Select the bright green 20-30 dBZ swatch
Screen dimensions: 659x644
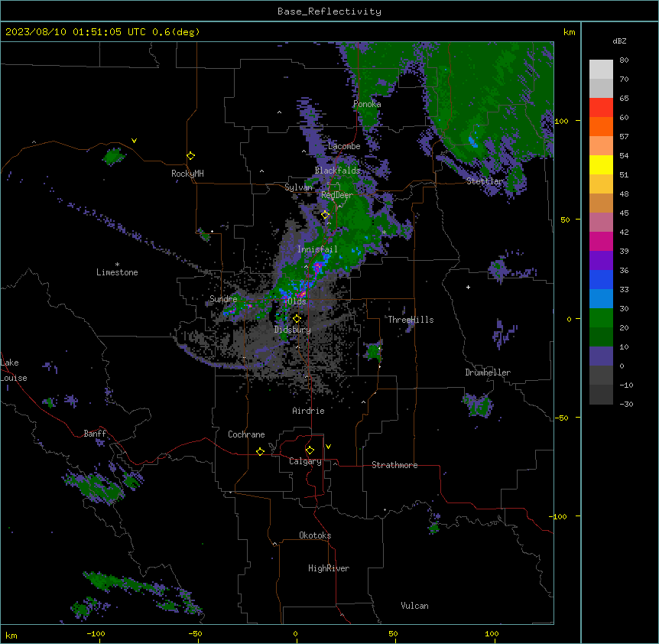[x=601, y=318]
